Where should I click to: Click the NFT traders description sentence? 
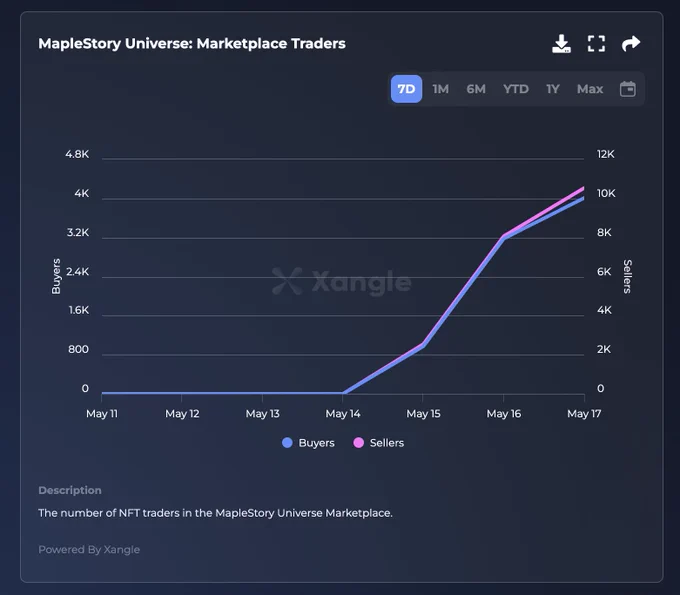coord(216,513)
